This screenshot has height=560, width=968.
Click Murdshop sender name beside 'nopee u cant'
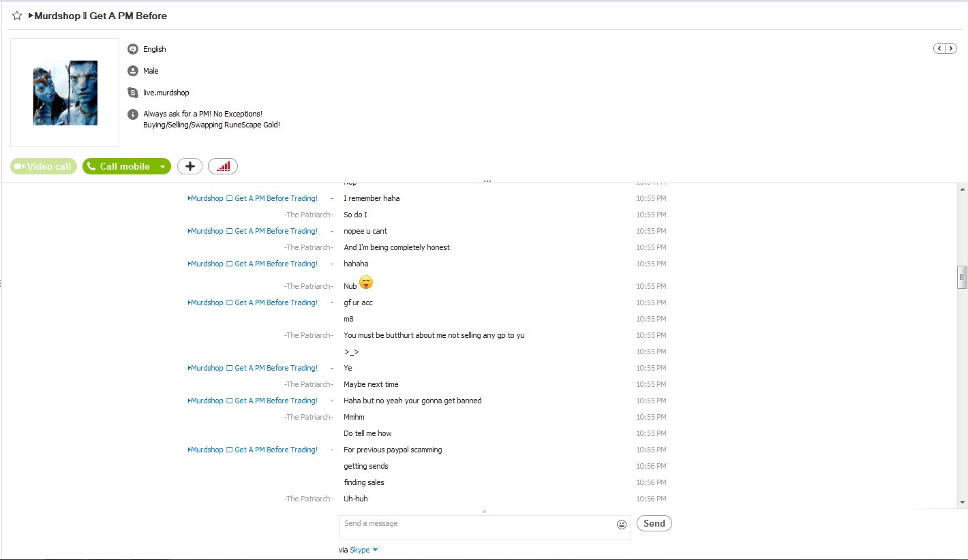[x=253, y=231]
